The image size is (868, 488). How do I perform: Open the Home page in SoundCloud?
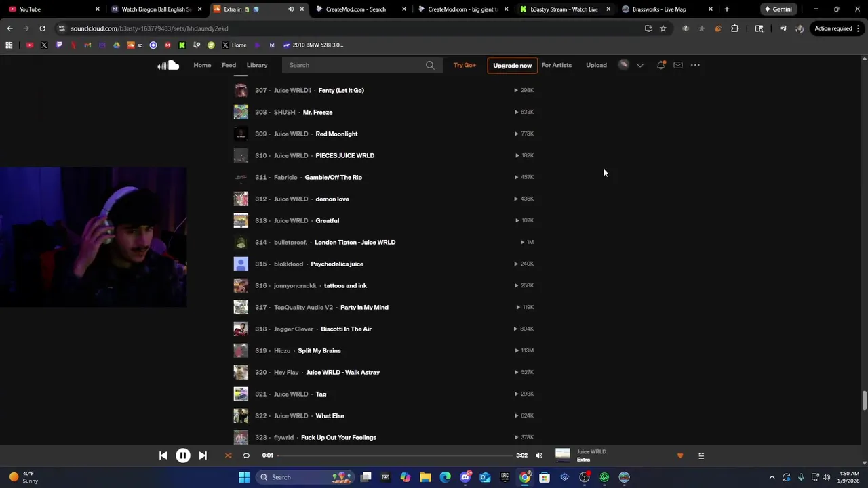[202, 65]
